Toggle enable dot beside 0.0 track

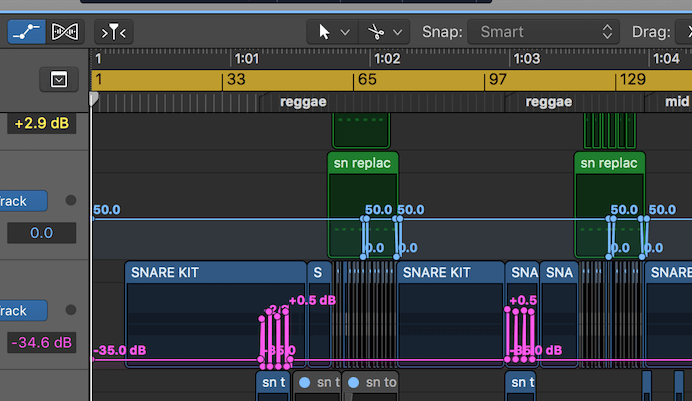click(x=71, y=200)
